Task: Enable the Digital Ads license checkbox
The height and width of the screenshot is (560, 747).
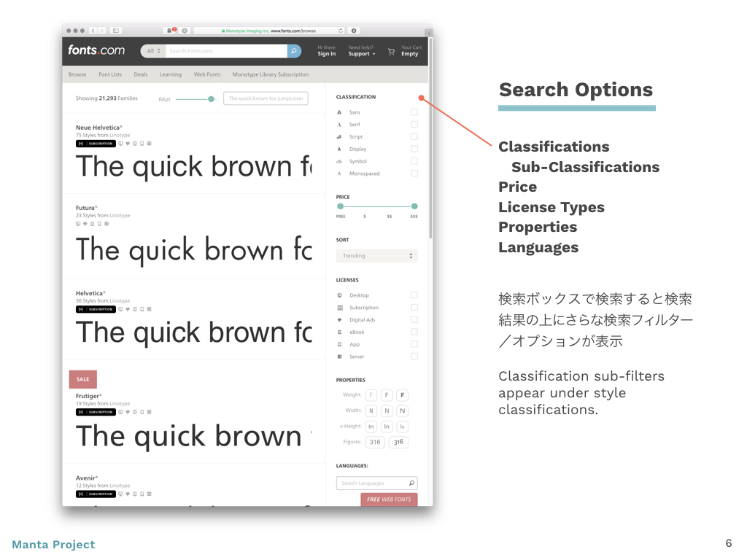Action: point(414,319)
